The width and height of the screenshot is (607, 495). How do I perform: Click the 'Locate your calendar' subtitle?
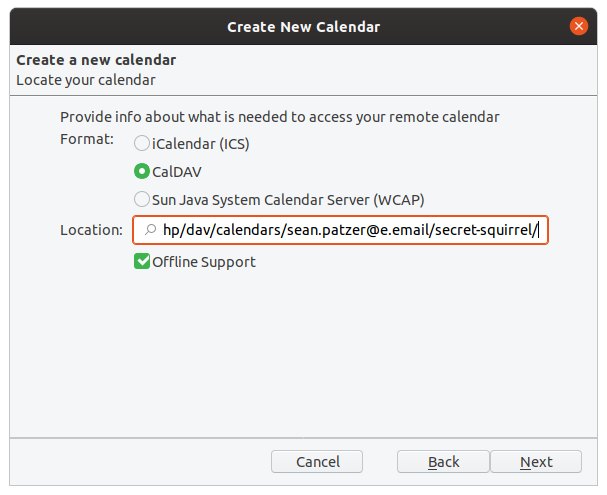click(x=86, y=80)
